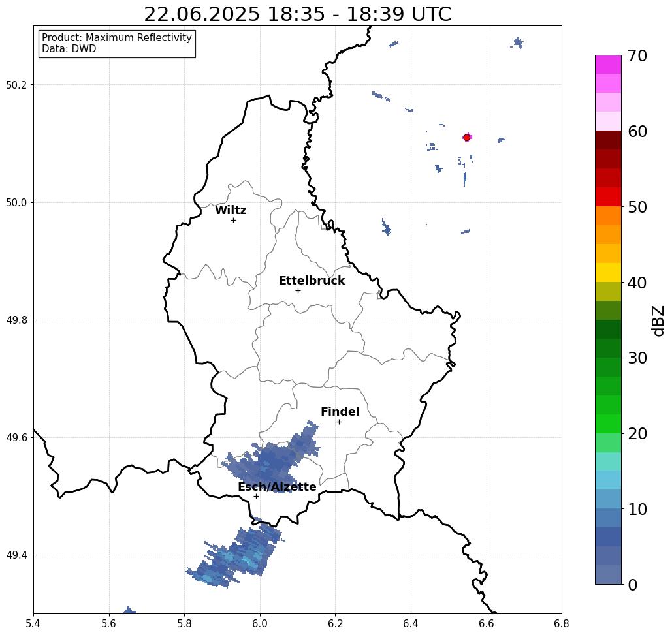Click the 49.4 latitude tick label
The width and height of the screenshot is (672, 635).
tap(16, 555)
